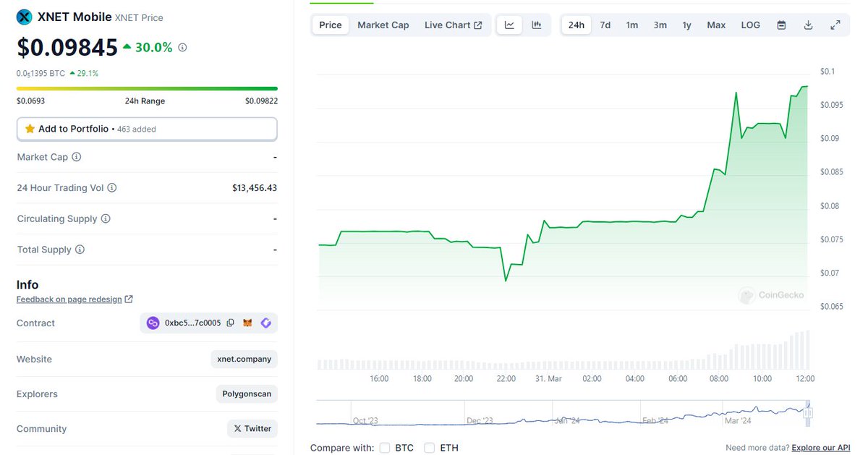Image resolution: width=868 pixels, height=455 pixels.
Task: Click the $0.09822 range high value
Action: [261, 101]
